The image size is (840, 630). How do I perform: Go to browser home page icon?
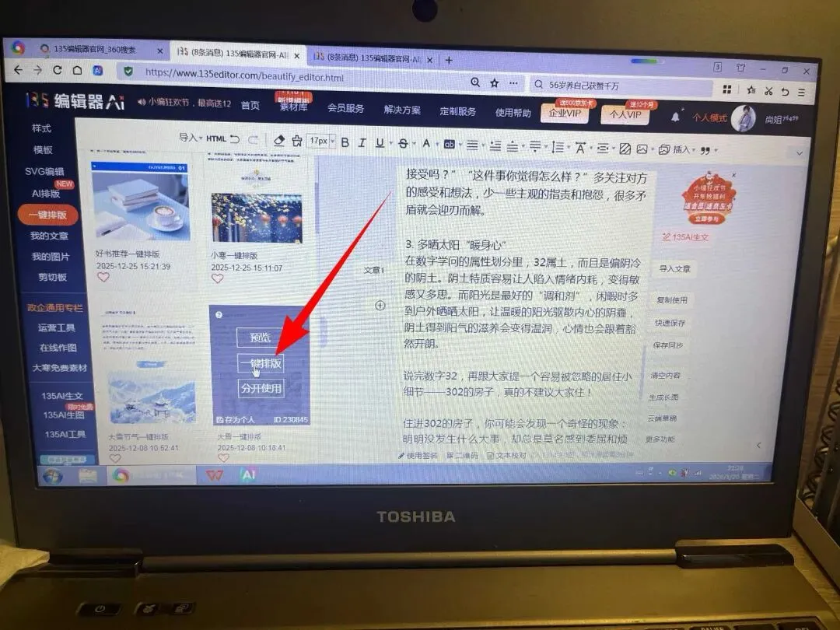point(77,70)
